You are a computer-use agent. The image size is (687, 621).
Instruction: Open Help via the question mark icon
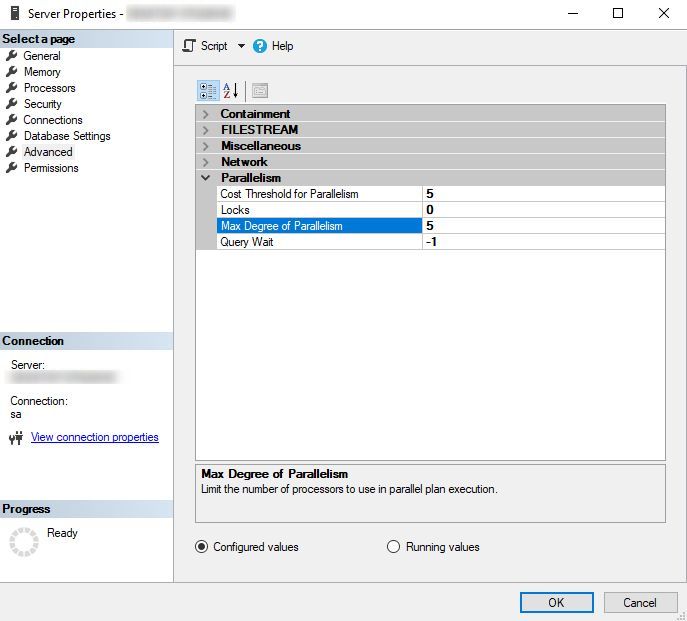pyautogui.click(x=260, y=46)
